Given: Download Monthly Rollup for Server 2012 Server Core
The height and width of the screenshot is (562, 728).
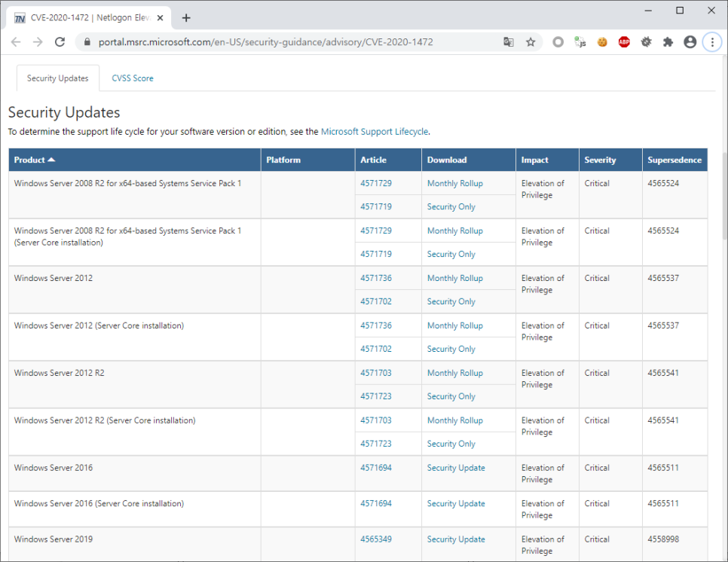Looking at the screenshot, I should tap(455, 325).
